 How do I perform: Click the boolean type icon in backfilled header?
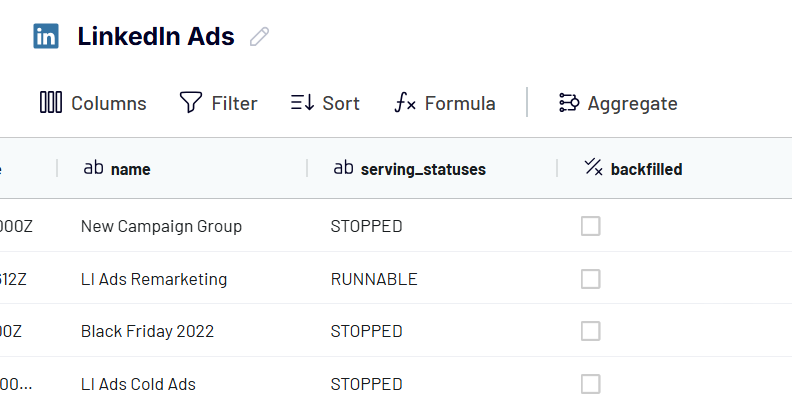click(x=593, y=167)
